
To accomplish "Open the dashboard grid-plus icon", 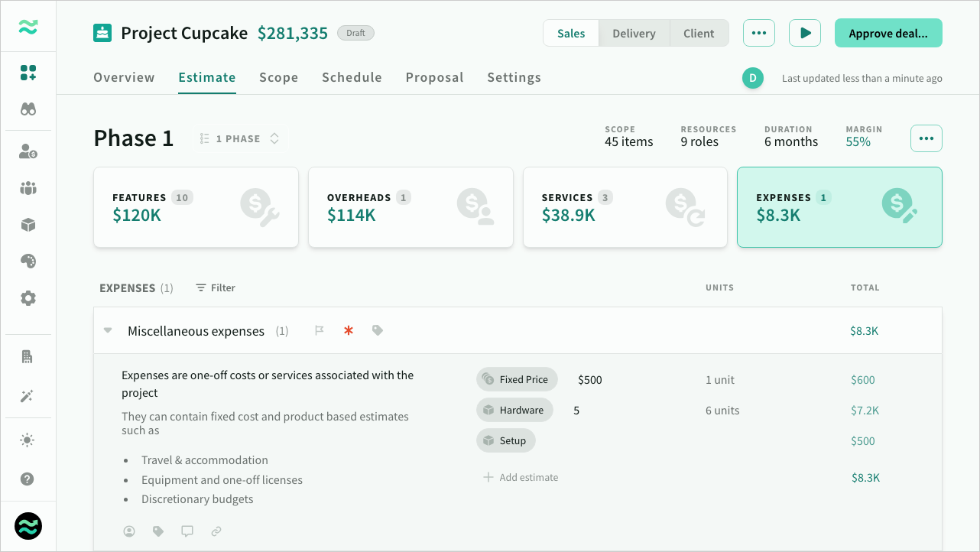I will point(28,73).
